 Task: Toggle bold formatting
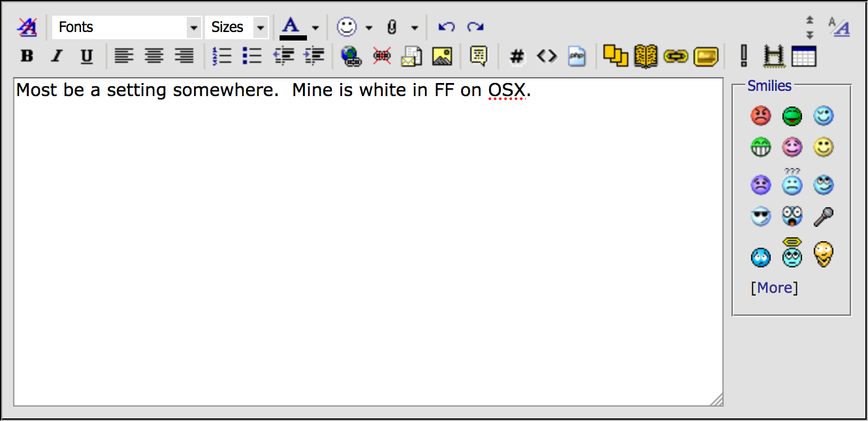(x=27, y=56)
